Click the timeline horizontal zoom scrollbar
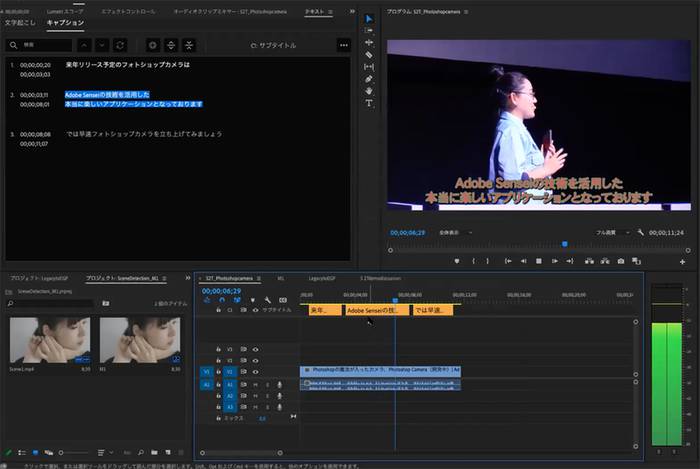Image resolution: width=700 pixels, height=469 pixels. (241, 453)
